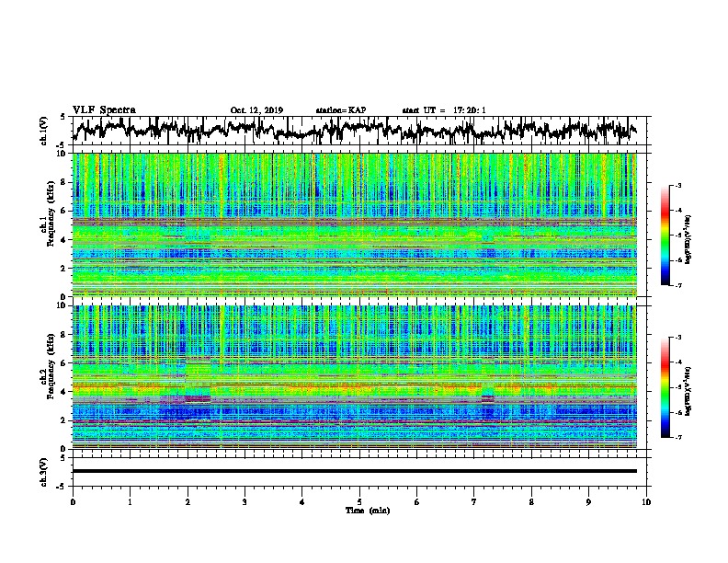This screenshot has width=728, height=563.
Task: Click the "-3" tick on the ch.1 colorbar
Action: pyautogui.click(x=678, y=186)
